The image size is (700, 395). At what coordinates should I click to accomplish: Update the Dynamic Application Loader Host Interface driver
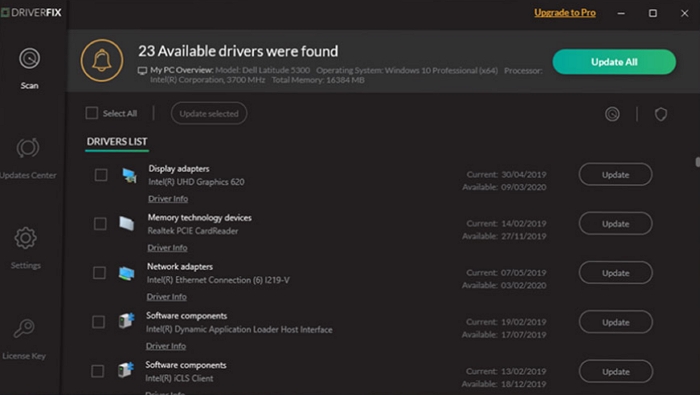[616, 322]
